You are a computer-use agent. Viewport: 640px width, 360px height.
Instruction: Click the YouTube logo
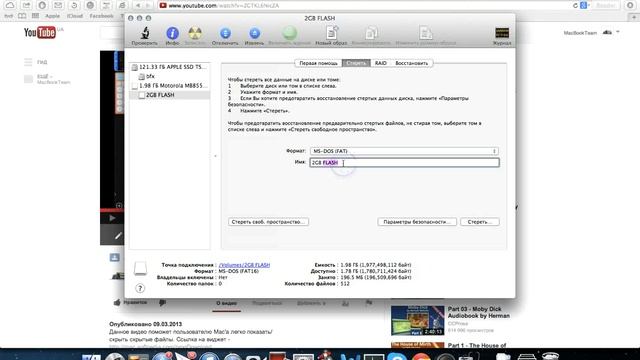(x=40, y=32)
